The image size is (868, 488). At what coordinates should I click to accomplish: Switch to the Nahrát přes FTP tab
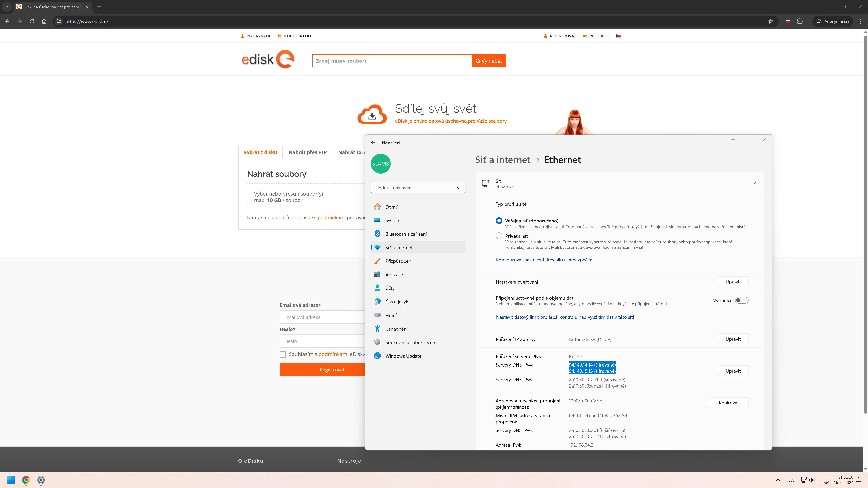[307, 152]
